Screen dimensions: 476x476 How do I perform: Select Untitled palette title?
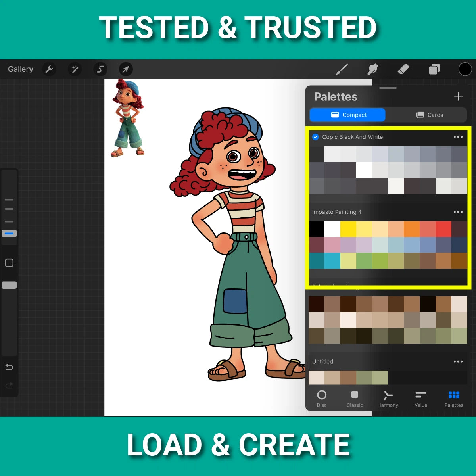[x=322, y=361]
